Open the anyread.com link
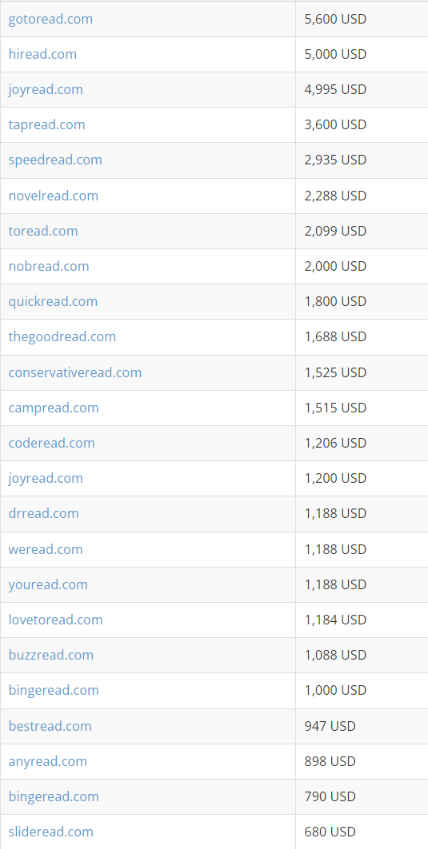 coord(48,761)
